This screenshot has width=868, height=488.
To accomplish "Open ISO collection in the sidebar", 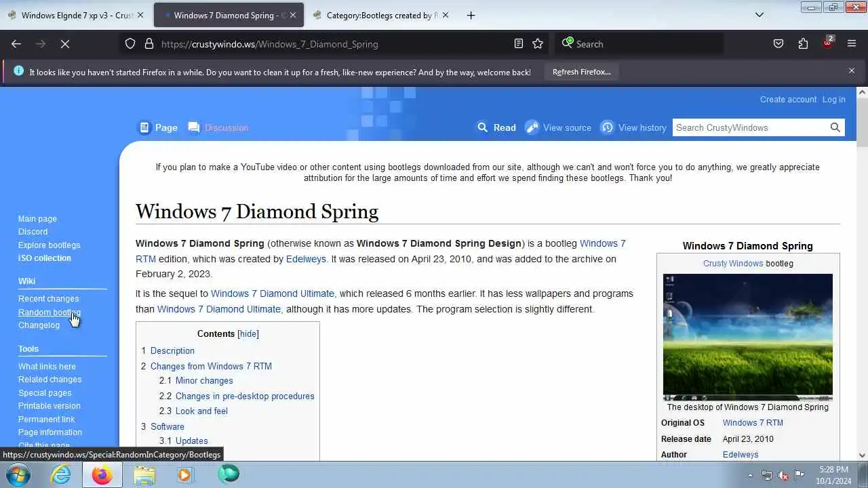I will [x=44, y=258].
